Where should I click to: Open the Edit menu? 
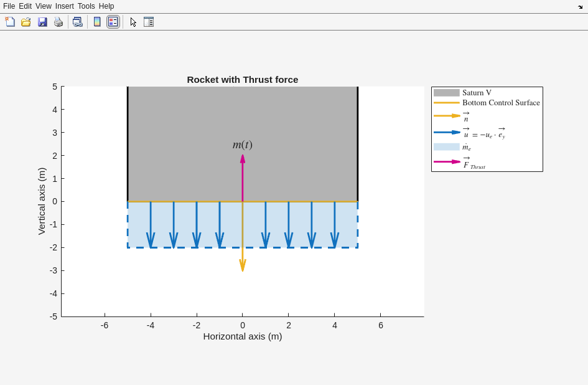pyautogui.click(x=25, y=6)
